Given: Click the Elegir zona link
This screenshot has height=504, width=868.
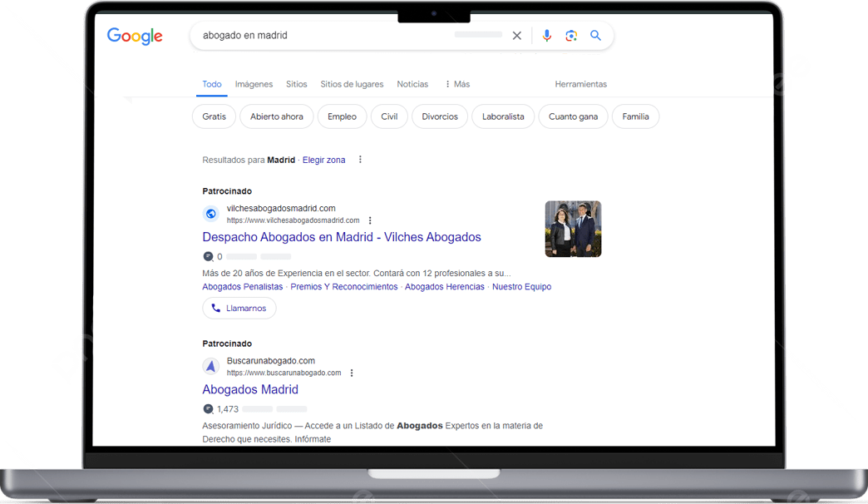Looking at the screenshot, I should 324,160.
